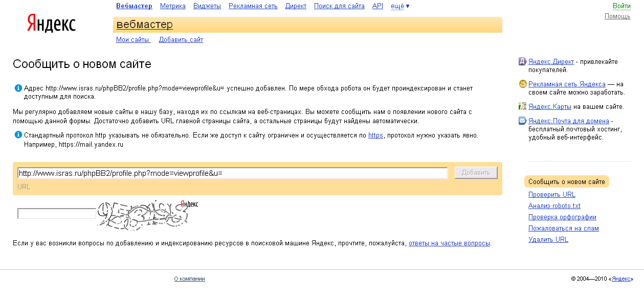Screen dimensions: 644x298
Task: Open Рекламная сеть in the top navigation
Action: tap(253, 6)
